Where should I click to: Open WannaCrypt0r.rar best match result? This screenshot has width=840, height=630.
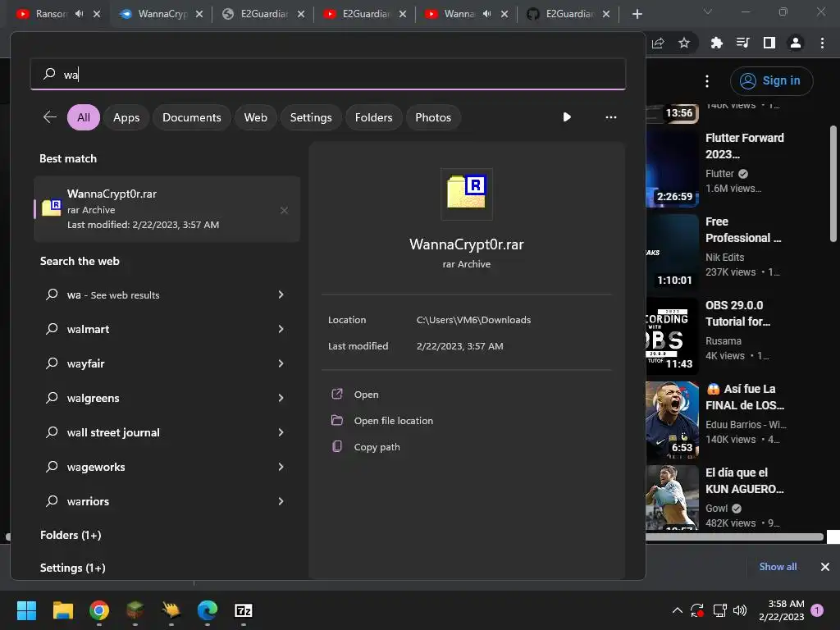tap(167, 209)
